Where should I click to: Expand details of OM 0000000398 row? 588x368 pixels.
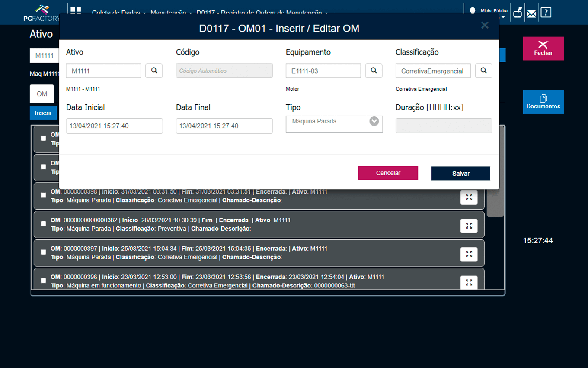469,197
